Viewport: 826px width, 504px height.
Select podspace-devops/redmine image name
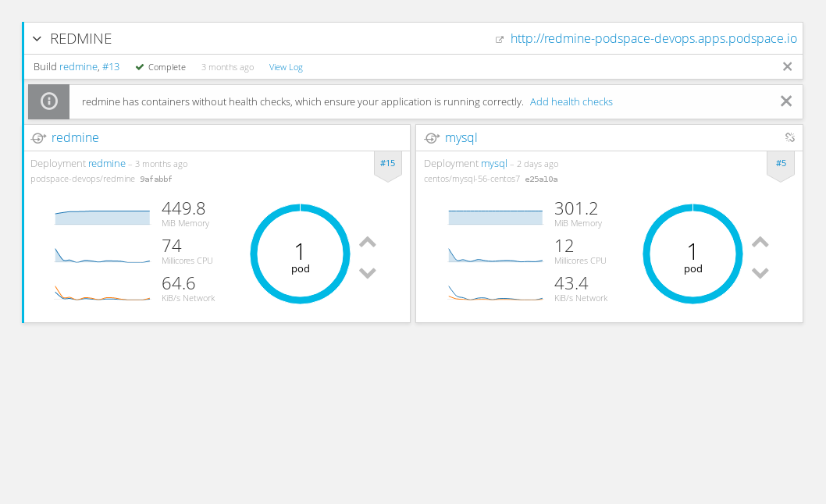[83, 179]
